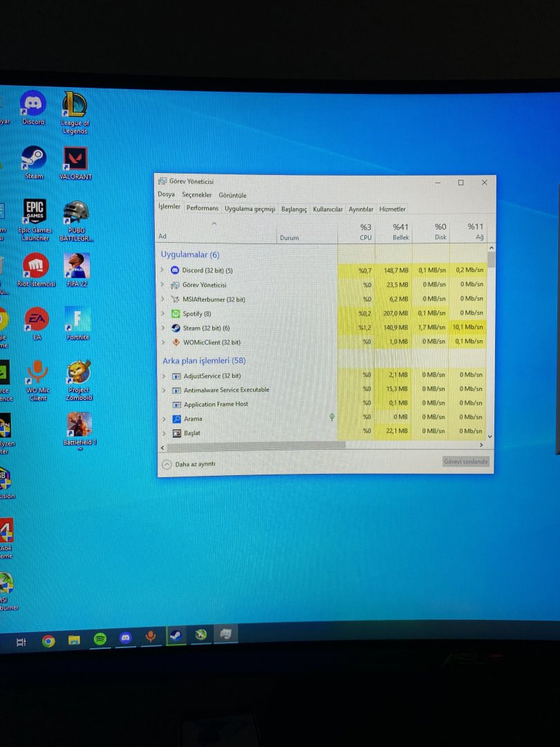Open Chrome from the taskbar

click(48, 641)
